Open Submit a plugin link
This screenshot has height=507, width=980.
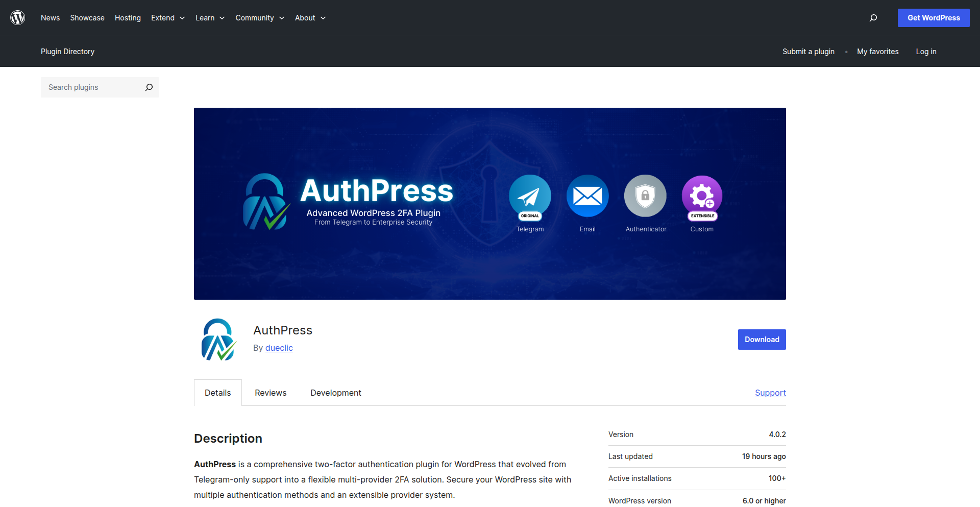tap(808, 52)
